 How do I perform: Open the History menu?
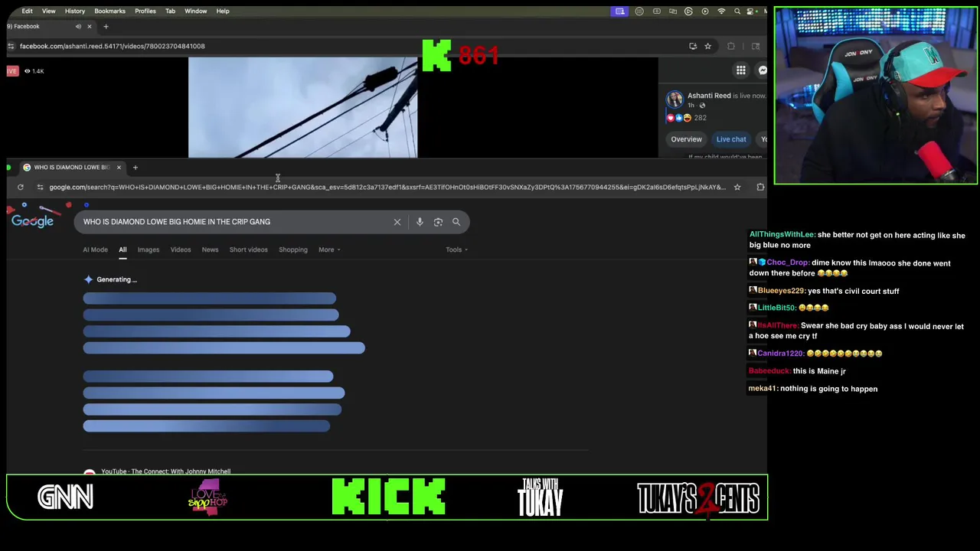pyautogui.click(x=75, y=11)
